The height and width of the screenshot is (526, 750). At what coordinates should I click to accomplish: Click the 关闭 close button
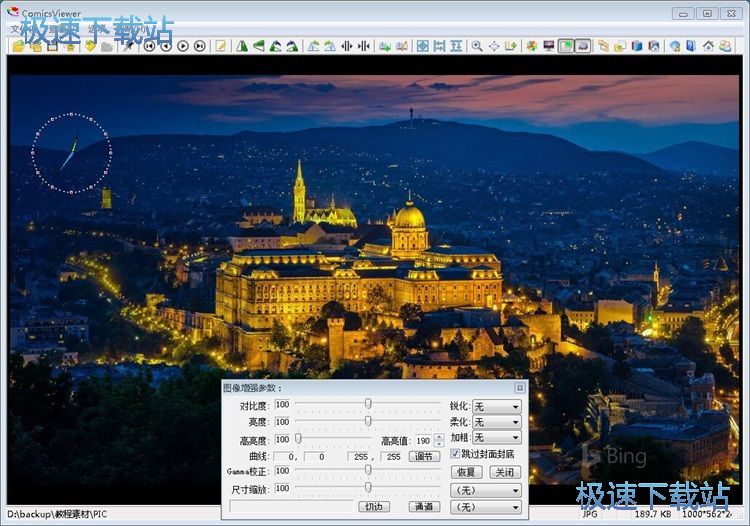pos(505,472)
